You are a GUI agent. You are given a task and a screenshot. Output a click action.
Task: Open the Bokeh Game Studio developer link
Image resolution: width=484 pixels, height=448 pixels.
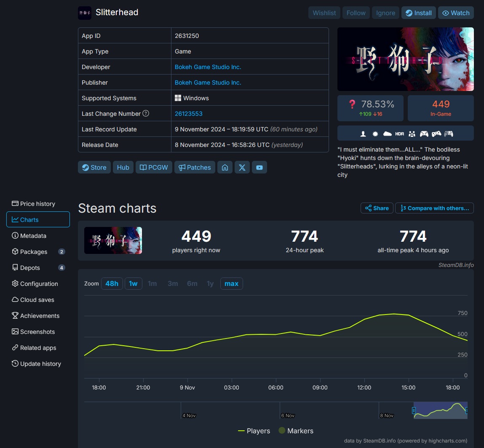click(208, 67)
